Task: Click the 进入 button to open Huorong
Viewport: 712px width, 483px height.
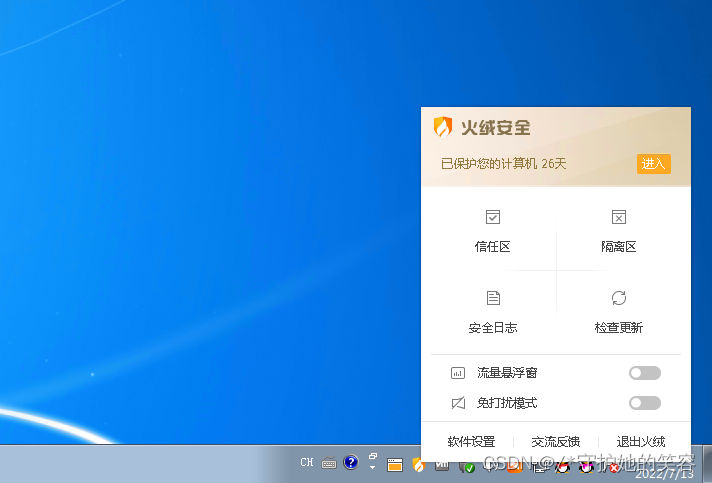Action: 653,163
